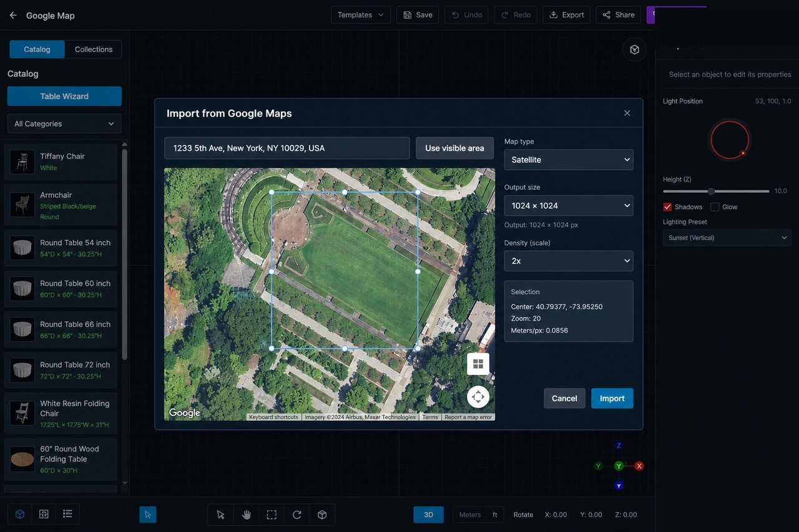The height and width of the screenshot is (532, 799).
Task: Click the top-middle selection handle on map
Action: coord(345,192)
